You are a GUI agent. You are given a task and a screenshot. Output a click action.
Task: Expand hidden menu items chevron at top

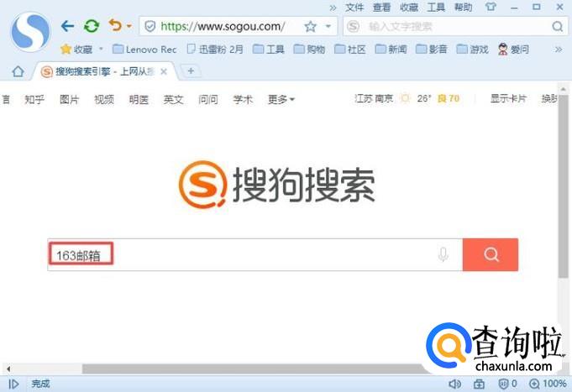(x=333, y=8)
